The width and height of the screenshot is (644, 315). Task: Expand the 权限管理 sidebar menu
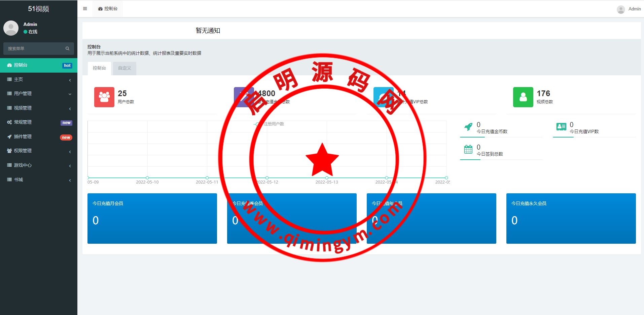point(39,151)
